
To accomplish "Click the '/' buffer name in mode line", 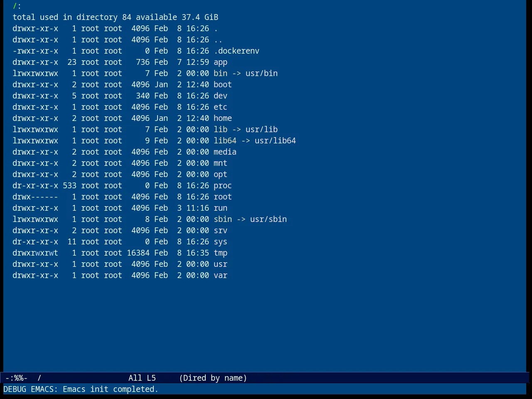I will click(39, 378).
